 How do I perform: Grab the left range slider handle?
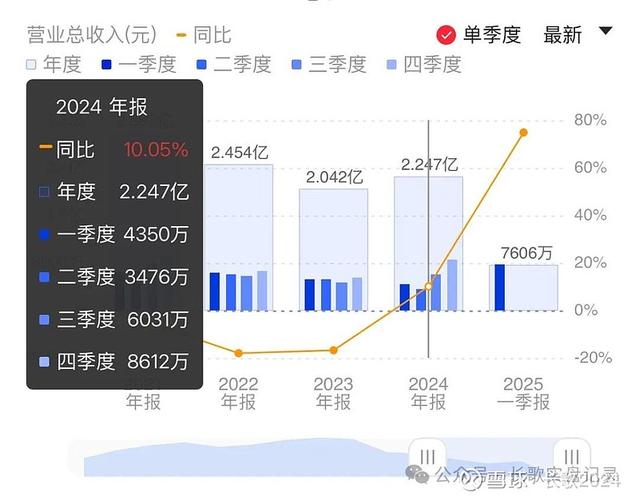(427, 457)
